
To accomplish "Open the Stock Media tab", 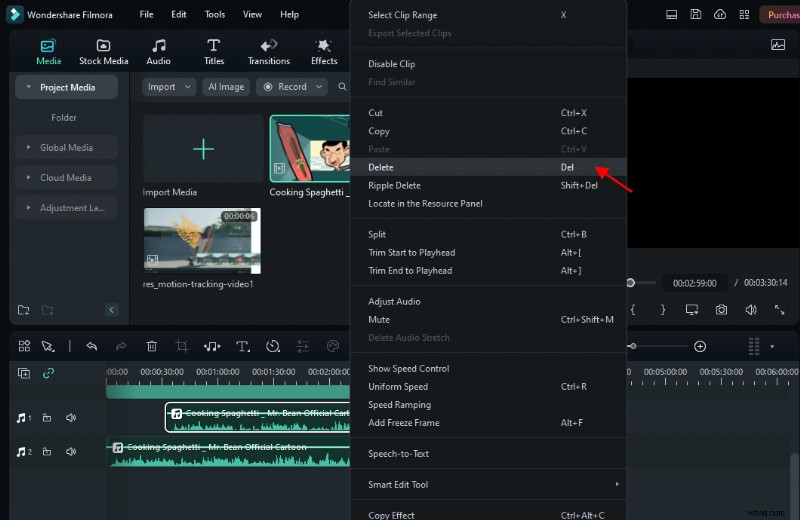I will click(104, 52).
